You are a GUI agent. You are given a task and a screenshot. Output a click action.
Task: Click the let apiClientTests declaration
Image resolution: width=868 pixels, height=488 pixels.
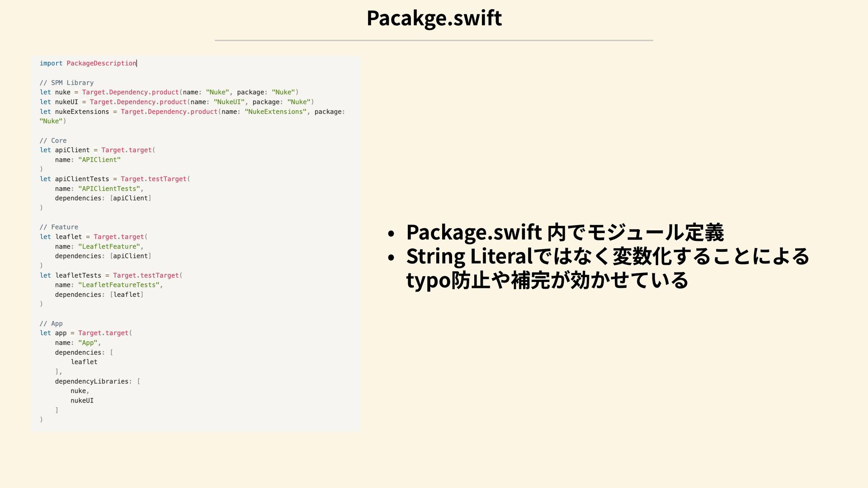(x=114, y=179)
